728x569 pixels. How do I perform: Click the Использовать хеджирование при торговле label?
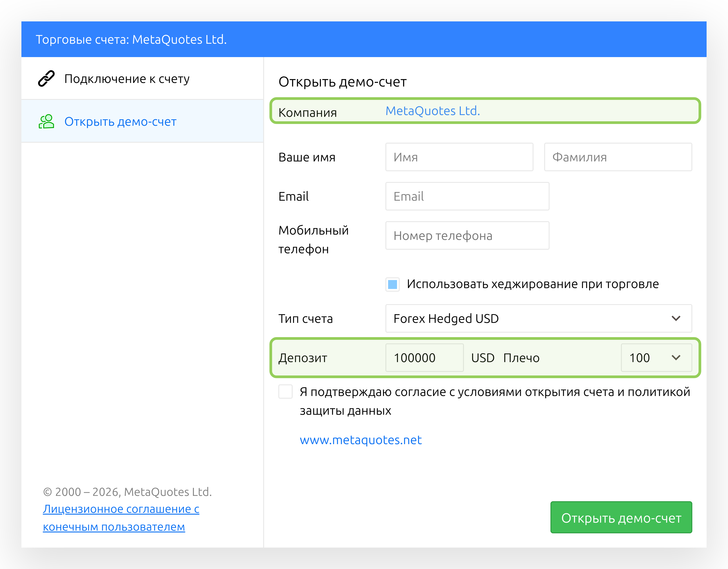pyautogui.click(x=533, y=284)
